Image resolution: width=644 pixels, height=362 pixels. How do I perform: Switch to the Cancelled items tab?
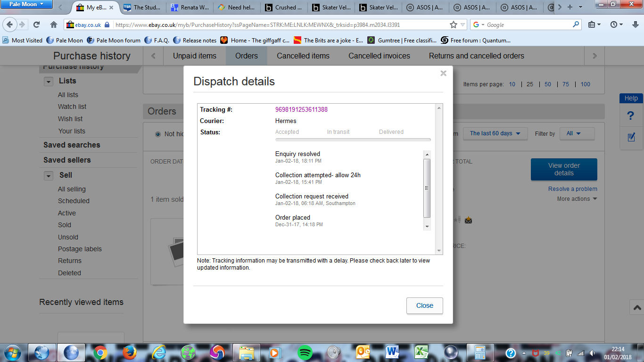pyautogui.click(x=303, y=56)
